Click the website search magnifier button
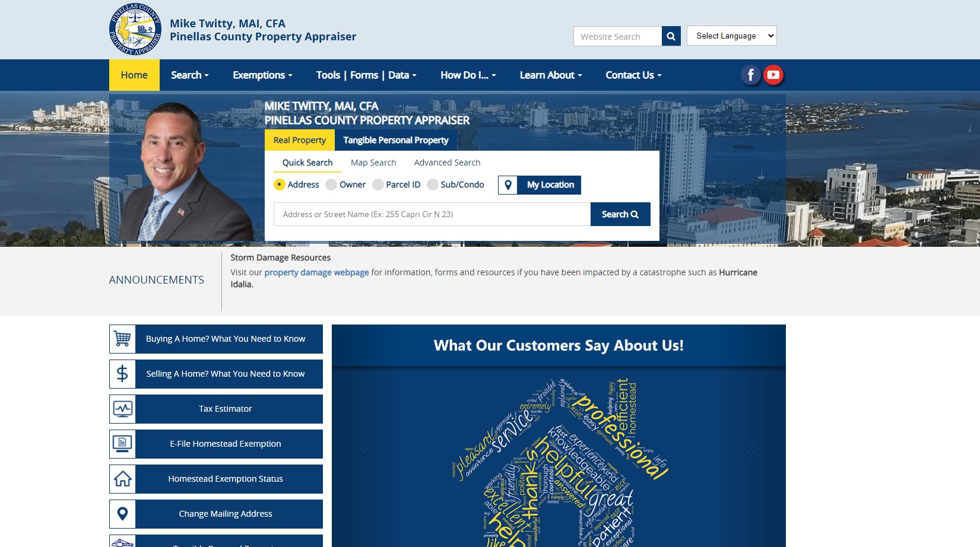The width and height of the screenshot is (980, 547). pyautogui.click(x=671, y=36)
